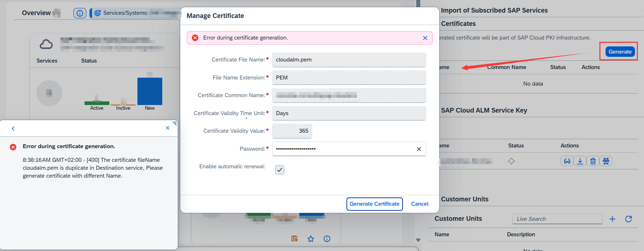Click the Certificate Common Name field
This screenshot has height=251, width=644.
349,95
